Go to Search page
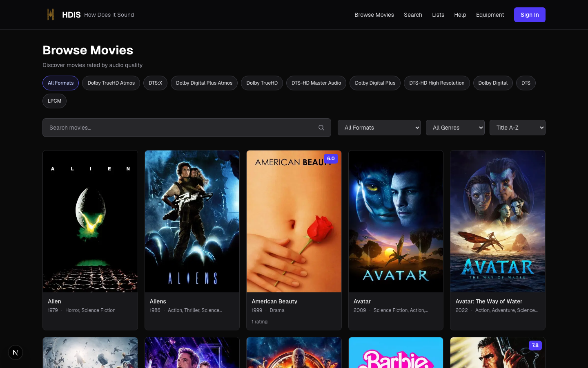588x368 pixels. 413,15
